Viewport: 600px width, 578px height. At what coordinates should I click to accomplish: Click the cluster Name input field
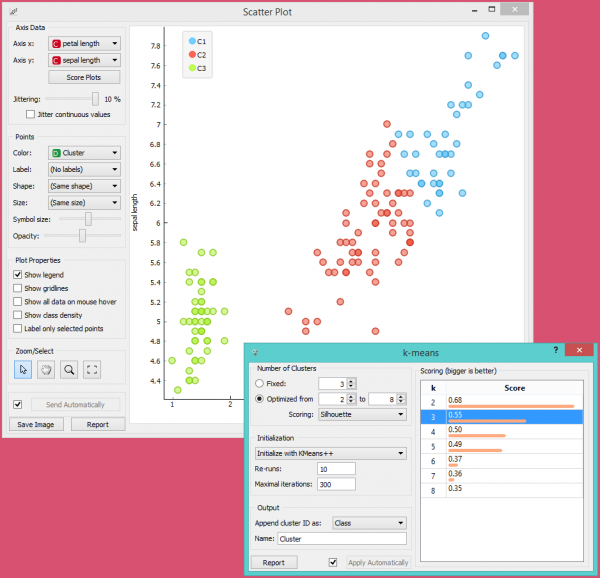click(x=341, y=538)
